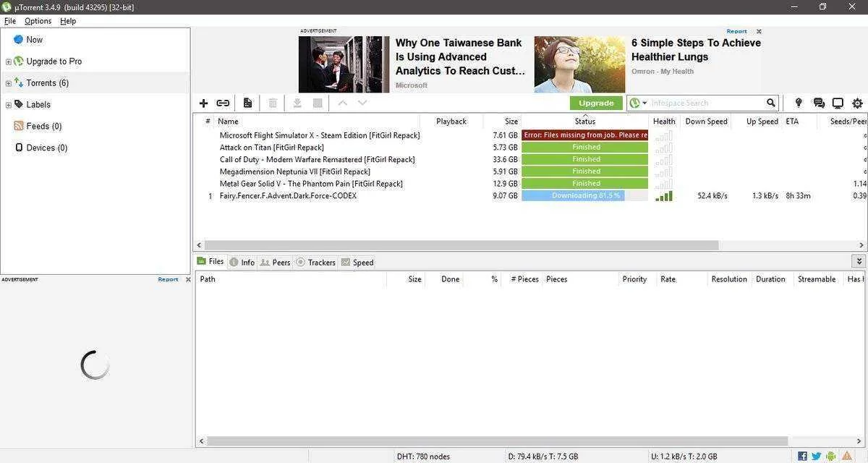
Task: Click the Taiwanese bank ad thumbnail image
Action: pos(344,64)
